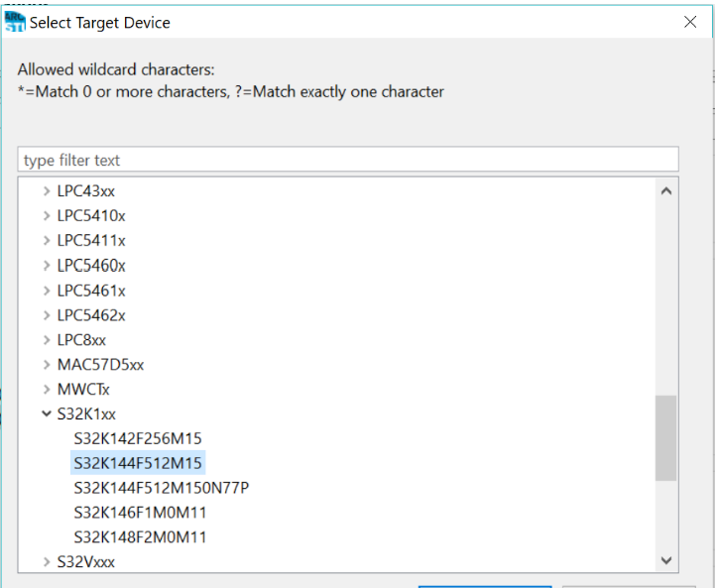Screen dimensions: 717x588
Task: Close the Select Target Device dialog
Action: pos(690,21)
